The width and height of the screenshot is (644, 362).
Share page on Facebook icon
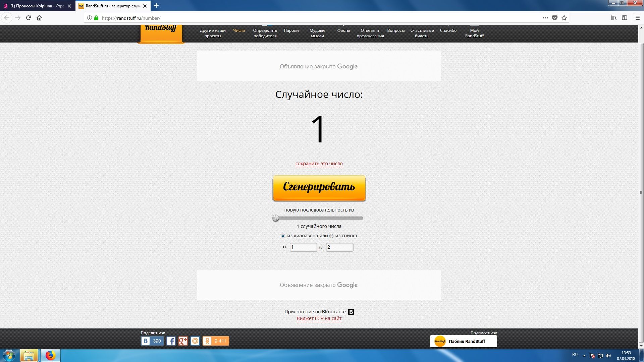pyautogui.click(x=171, y=341)
